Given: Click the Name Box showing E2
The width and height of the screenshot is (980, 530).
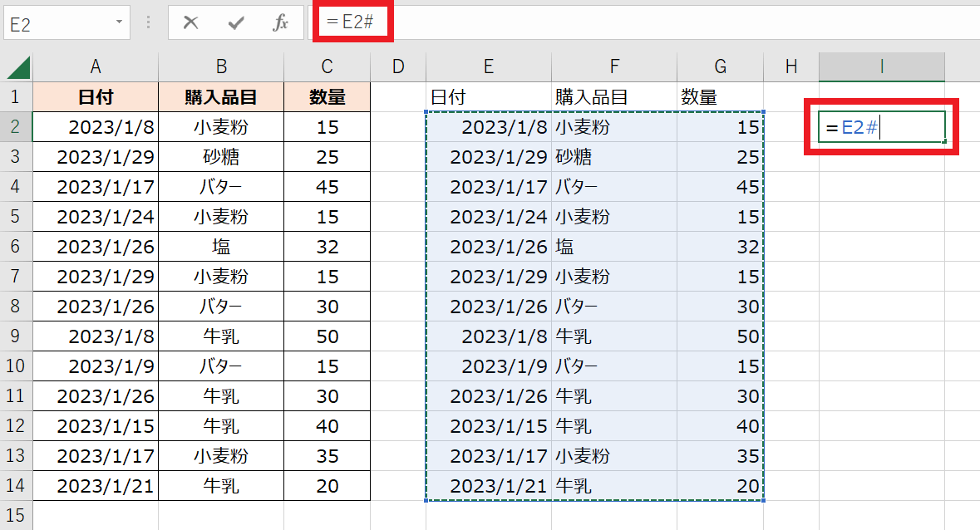Looking at the screenshot, I should point(57,23).
